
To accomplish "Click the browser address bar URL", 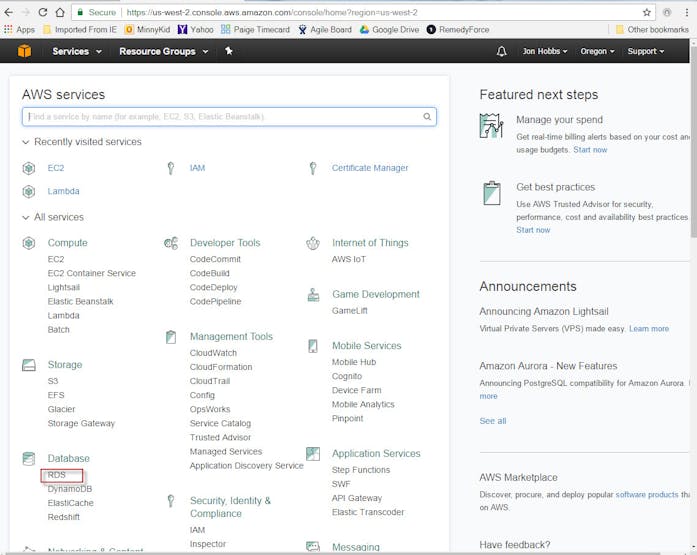I will tap(272, 12).
